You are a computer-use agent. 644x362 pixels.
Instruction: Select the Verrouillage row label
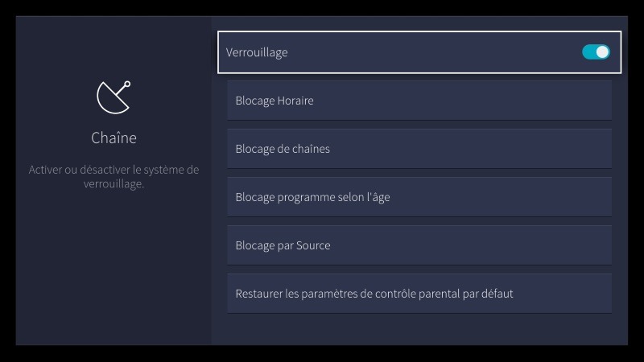coord(257,52)
